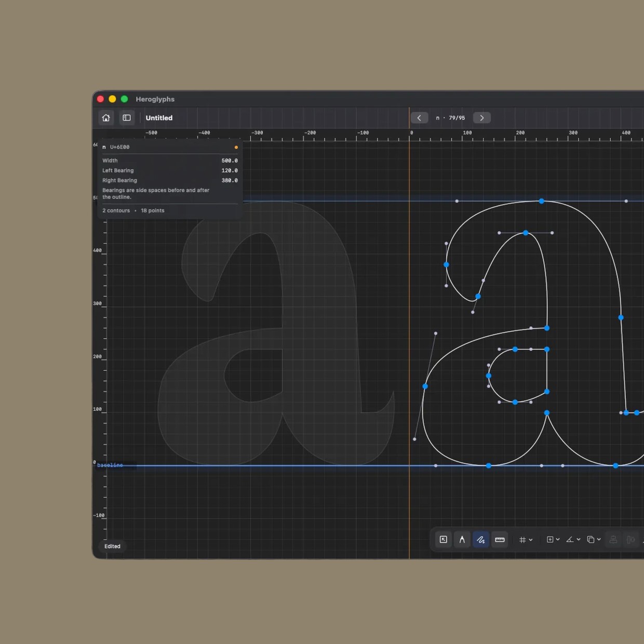The width and height of the screenshot is (644, 644).
Task: Toggle the unsaved changes indicator dot
Action: click(x=236, y=147)
